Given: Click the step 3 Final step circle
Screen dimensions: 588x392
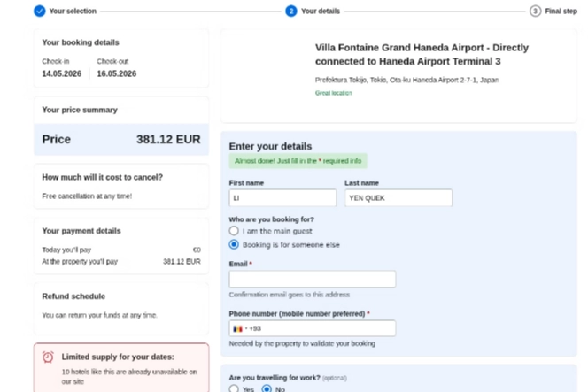Looking at the screenshot, I should click(535, 12).
